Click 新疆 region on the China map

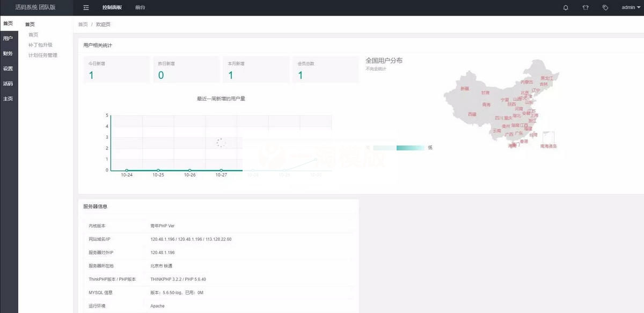[465, 88]
